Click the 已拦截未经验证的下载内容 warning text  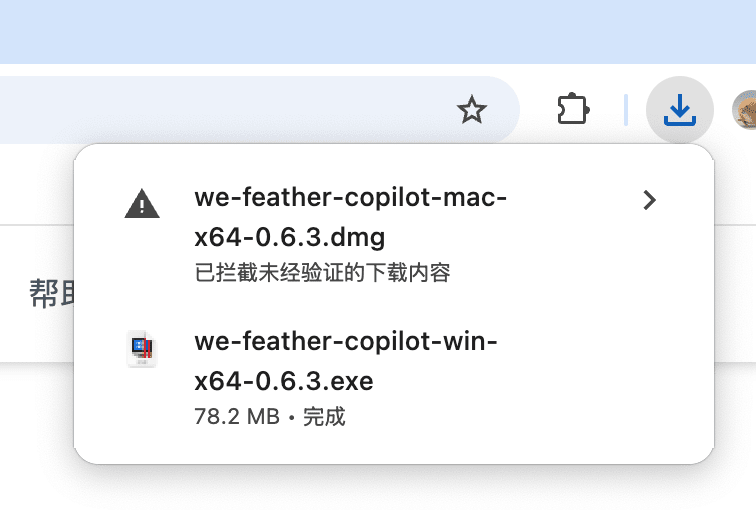(322, 272)
